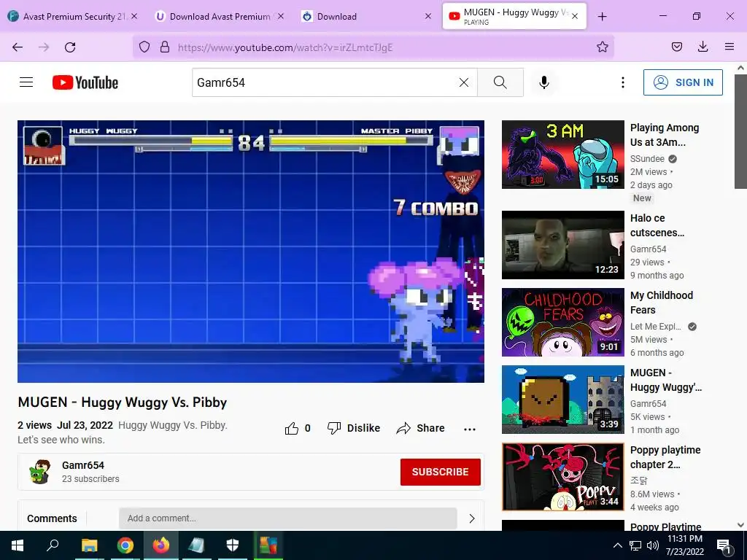747x560 pixels.
Task: Clear the search box with the X icon
Action: (x=463, y=82)
